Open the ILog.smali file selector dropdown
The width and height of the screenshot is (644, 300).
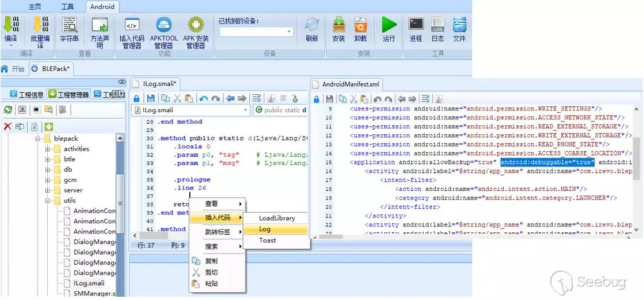point(245,110)
